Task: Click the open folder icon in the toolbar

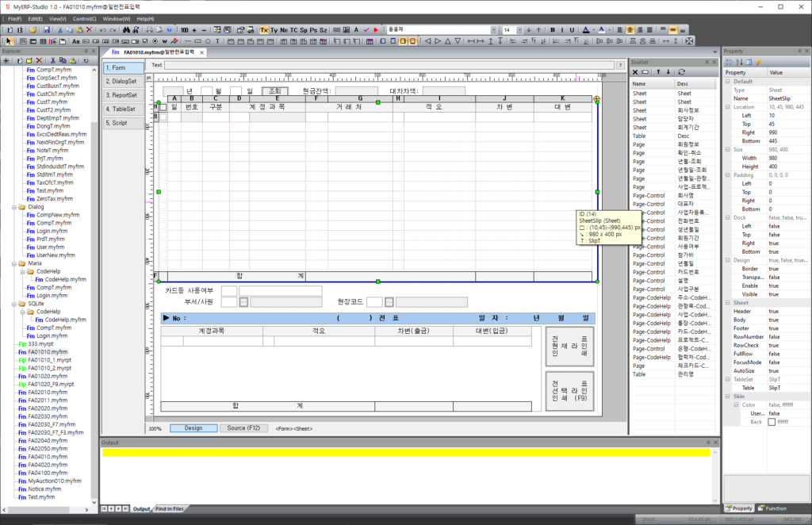Action: (33, 30)
